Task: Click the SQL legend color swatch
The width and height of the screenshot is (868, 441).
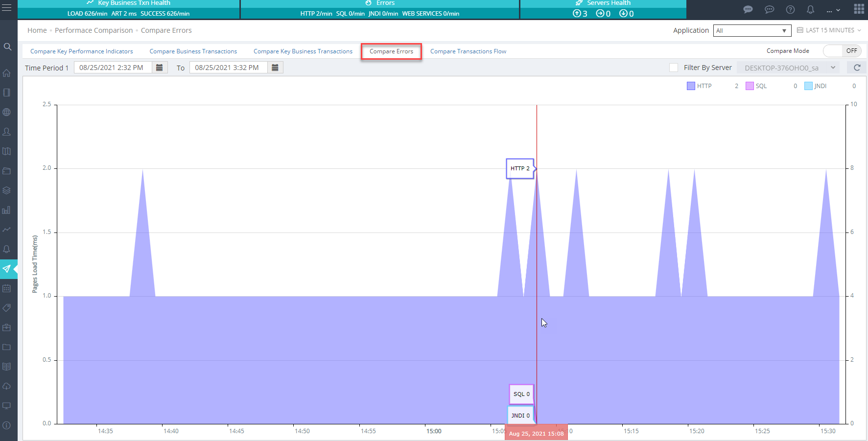Action: click(x=750, y=86)
